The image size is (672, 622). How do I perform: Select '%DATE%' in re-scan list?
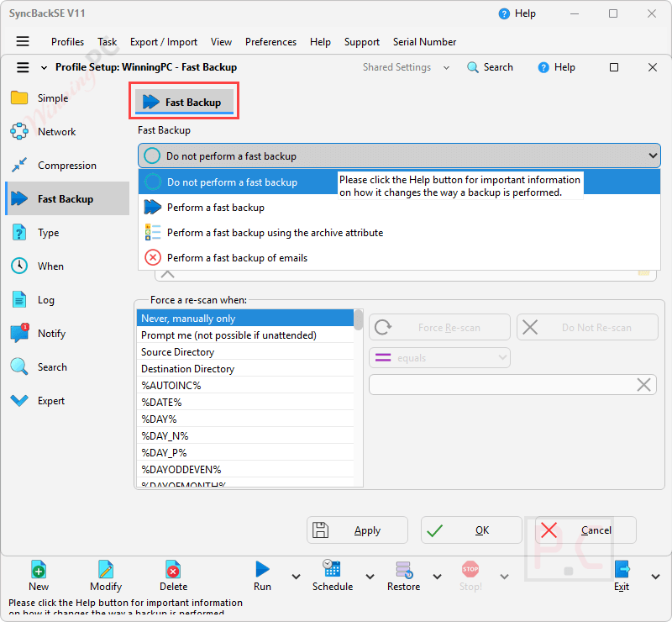(x=245, y=402)
